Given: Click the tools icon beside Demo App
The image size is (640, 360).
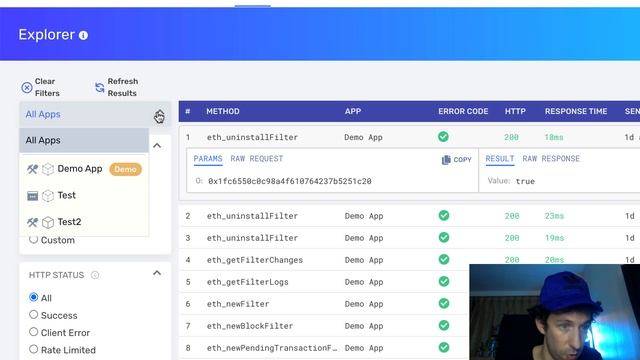Looking at the screenshot, I should coord(33,169).
